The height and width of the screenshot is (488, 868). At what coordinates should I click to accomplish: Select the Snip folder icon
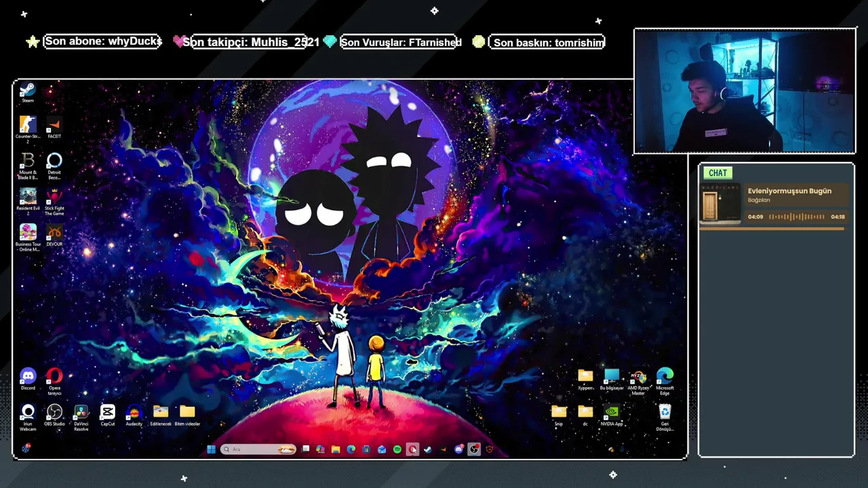pyautogui.click(x=559, y=415)
